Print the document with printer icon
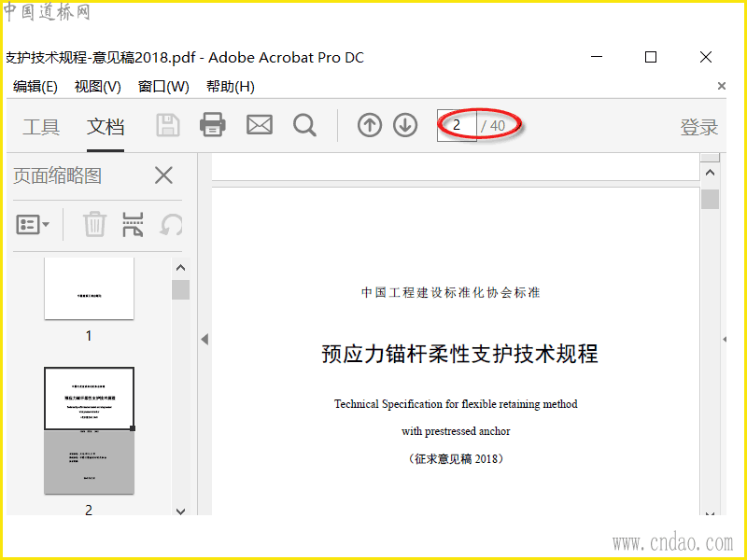The image size is (747, 560). 213,125
